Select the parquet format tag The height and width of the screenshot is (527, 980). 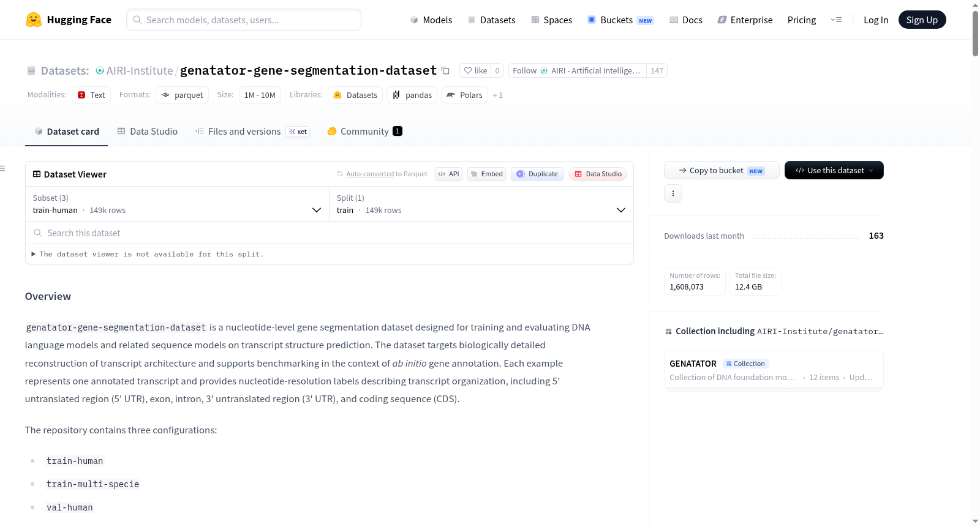point(182,95)
